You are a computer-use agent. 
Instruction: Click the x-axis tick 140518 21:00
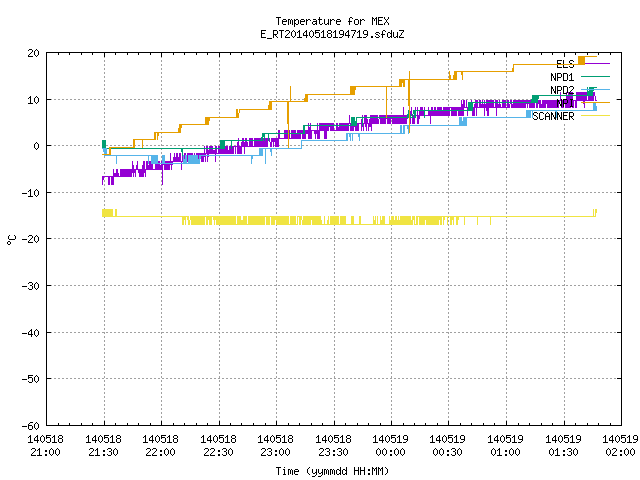[45, 445]
